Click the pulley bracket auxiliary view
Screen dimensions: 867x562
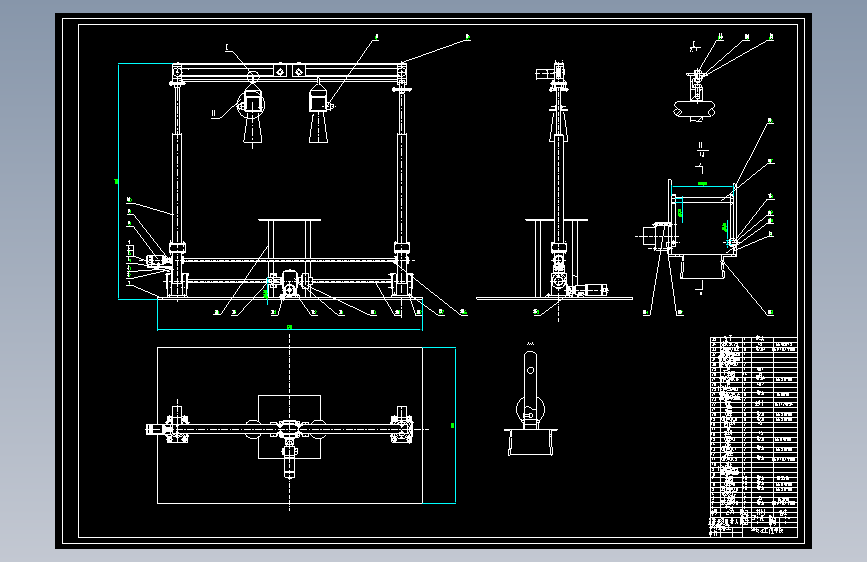pyautogui.click(x=530, y=403)
